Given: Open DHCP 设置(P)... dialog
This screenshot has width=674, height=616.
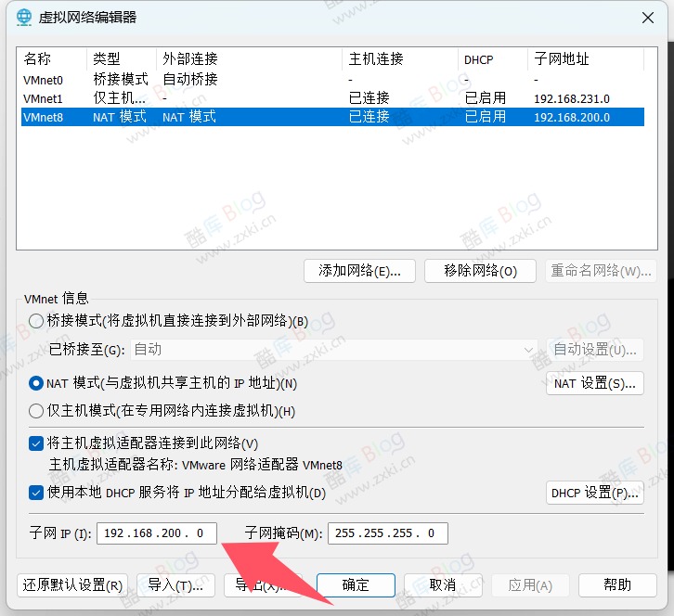Looking at the screenshot, I should (595, 493).
